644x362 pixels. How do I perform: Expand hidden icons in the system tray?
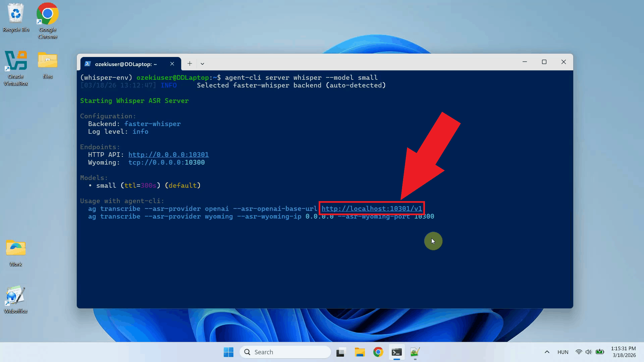547,352
